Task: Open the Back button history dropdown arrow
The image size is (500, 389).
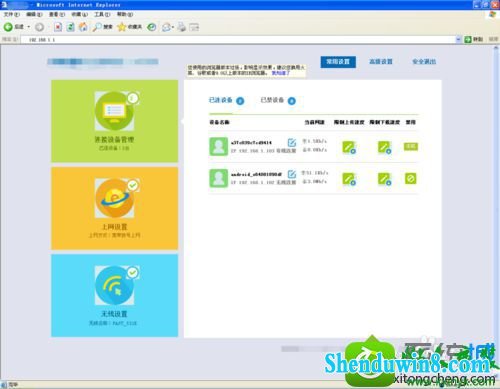Action: point(29,27)
